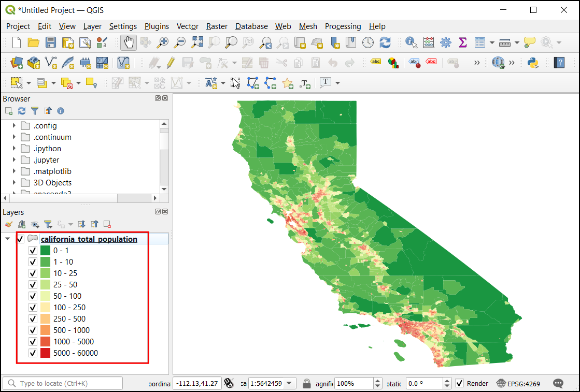Uncheck the california_total_population layer checkbox
This screenshot has width=580, height=392.
[21, 239]
